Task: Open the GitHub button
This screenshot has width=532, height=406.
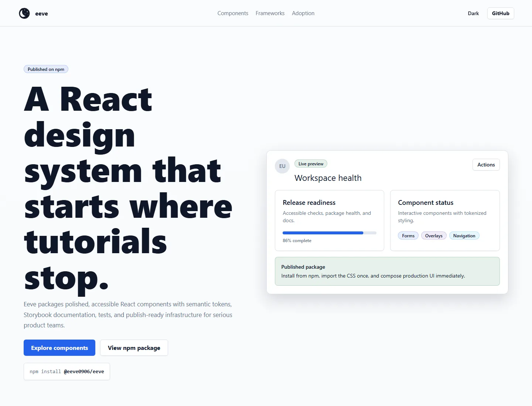Action: [501, 13]
